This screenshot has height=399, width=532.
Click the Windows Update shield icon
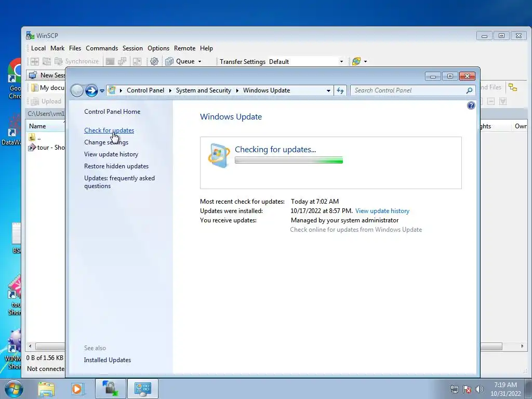point(219,156)
